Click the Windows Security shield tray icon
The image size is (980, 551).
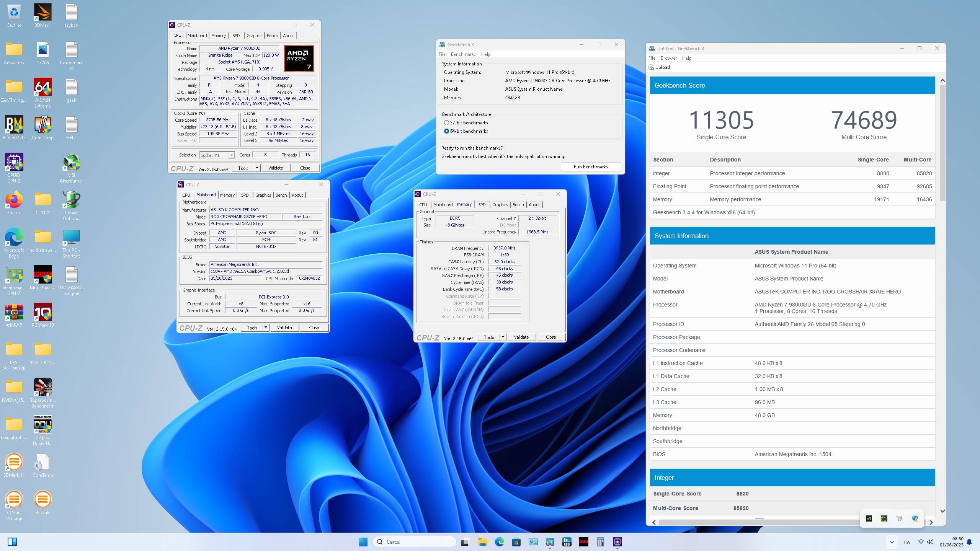(x=915, y=518)
